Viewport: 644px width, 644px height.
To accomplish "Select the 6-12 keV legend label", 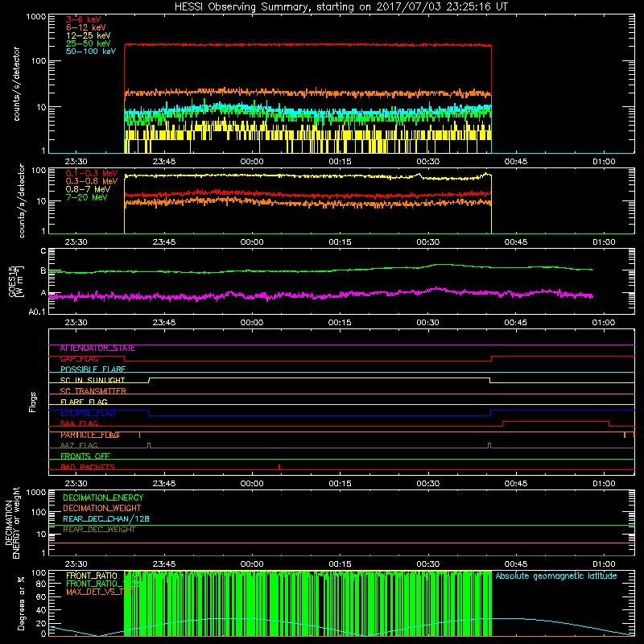I will pyautogui.click(x=85, y=27).
